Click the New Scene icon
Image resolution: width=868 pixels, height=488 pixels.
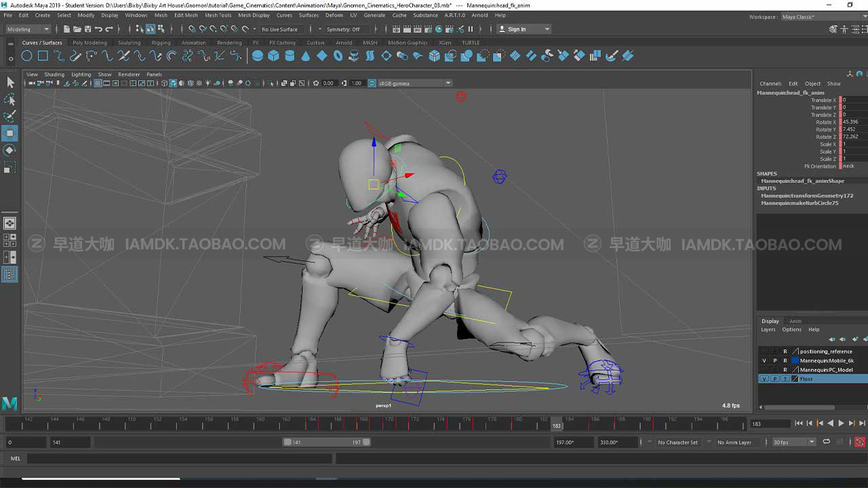tap(66, 29)
